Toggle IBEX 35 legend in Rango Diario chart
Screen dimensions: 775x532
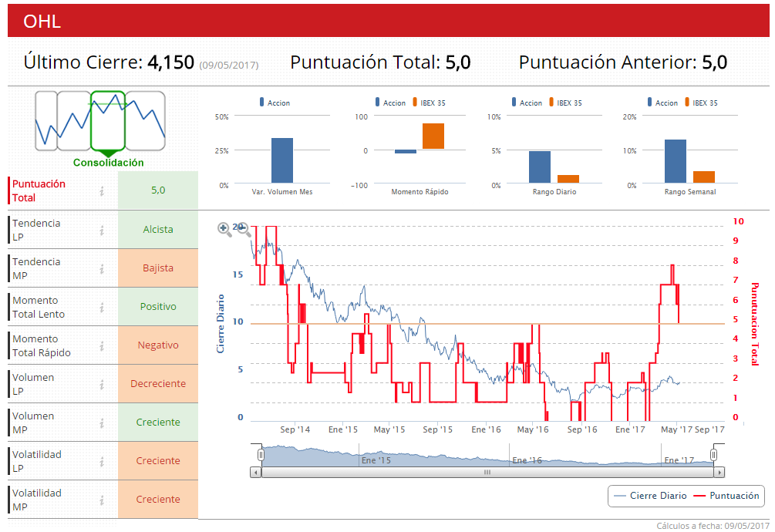tap(565, 103)
